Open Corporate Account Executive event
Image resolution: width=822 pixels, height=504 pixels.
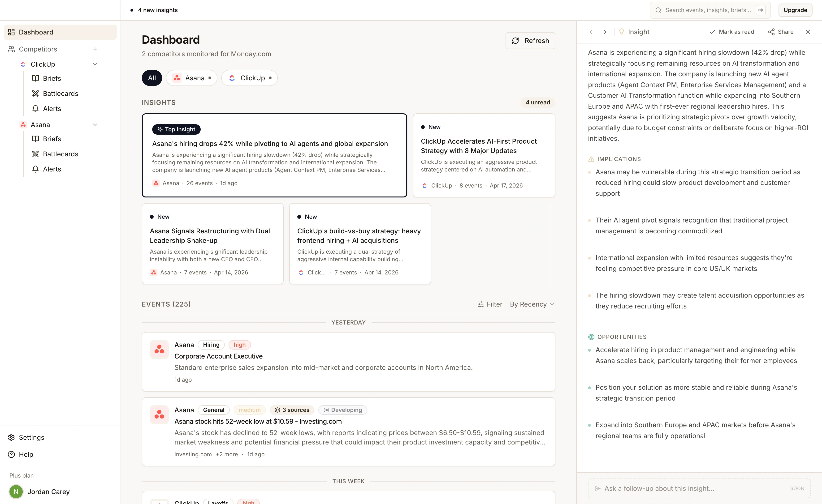pos(348,362)
